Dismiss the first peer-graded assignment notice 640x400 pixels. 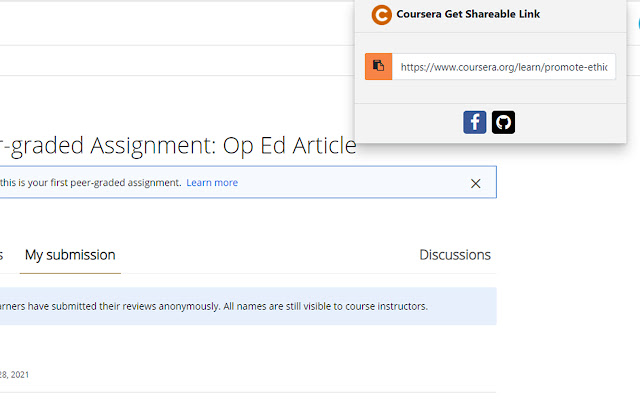[x=476, y=183]
